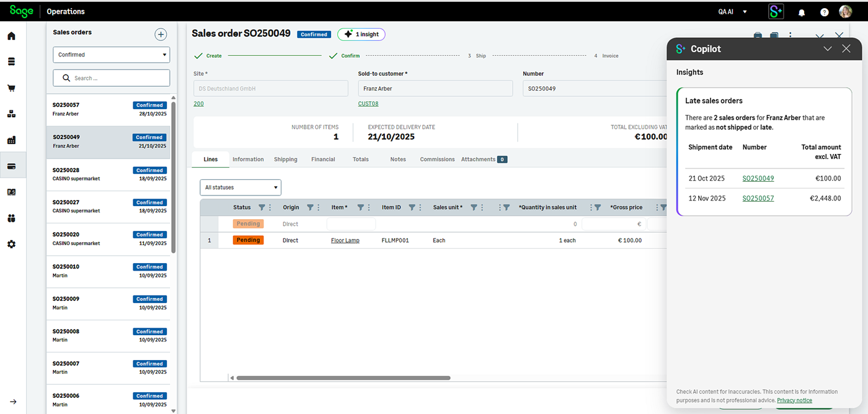Open the customers (people) icon in the sidebar
The image size is (868, 414).
(11, 218)
